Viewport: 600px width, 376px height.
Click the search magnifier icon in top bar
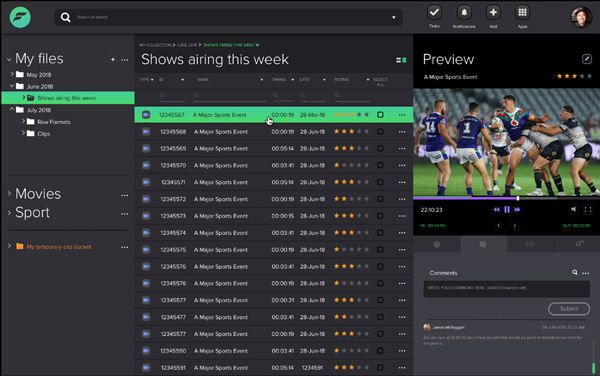click(x=65, y=17)
